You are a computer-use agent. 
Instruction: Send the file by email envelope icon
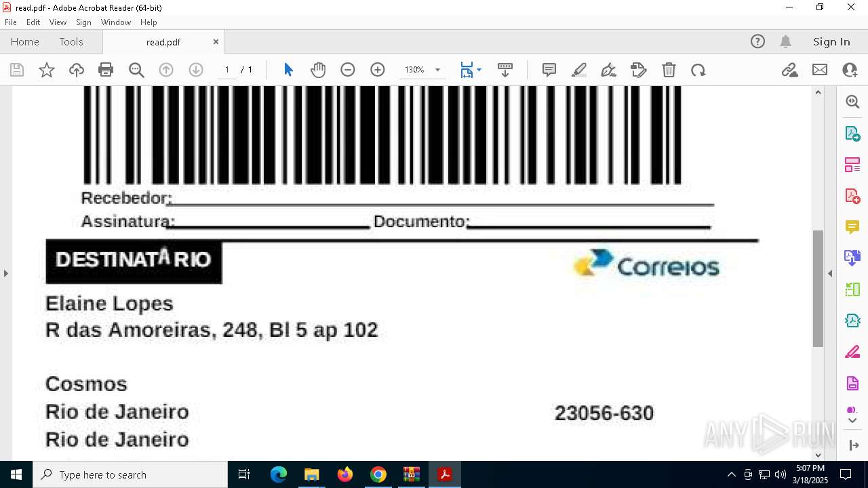point(820,70)
